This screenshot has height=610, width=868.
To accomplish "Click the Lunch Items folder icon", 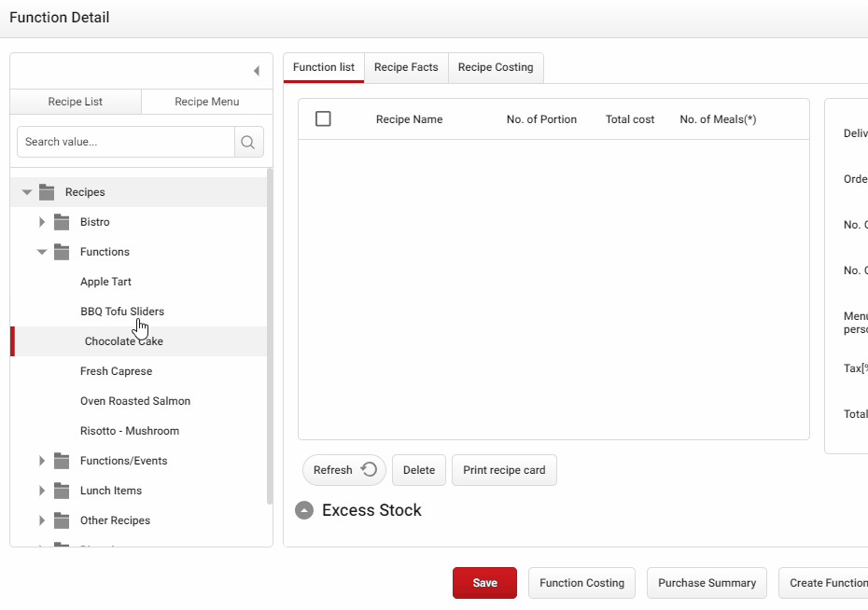I will [62, 491].
